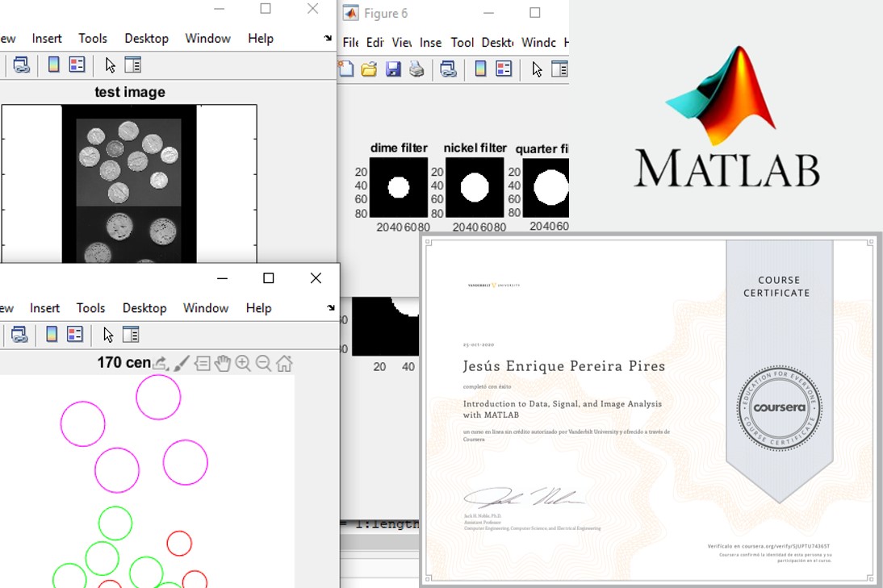Click the 'test image' plot title
883x588 pixels.
[130, 92]
